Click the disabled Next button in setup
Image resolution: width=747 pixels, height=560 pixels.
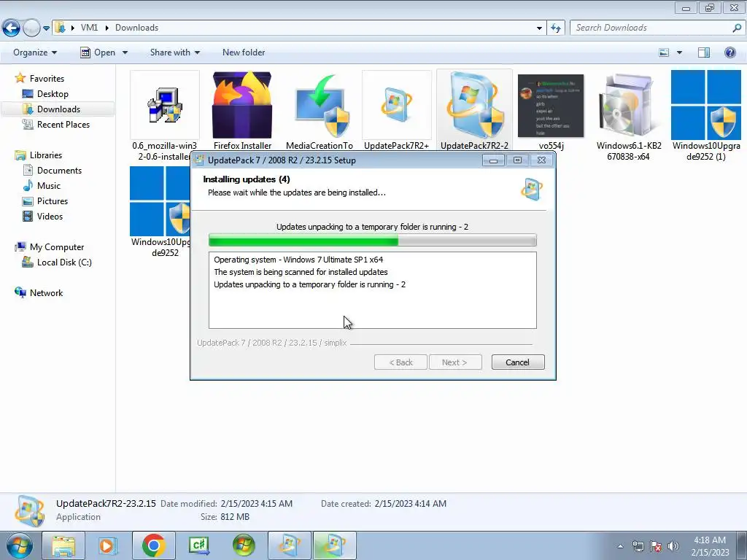click(455, 362)
